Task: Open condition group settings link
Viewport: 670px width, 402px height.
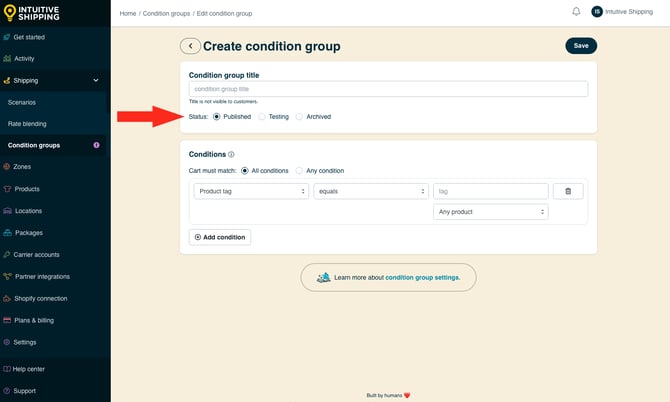Action: coord(423,277)
